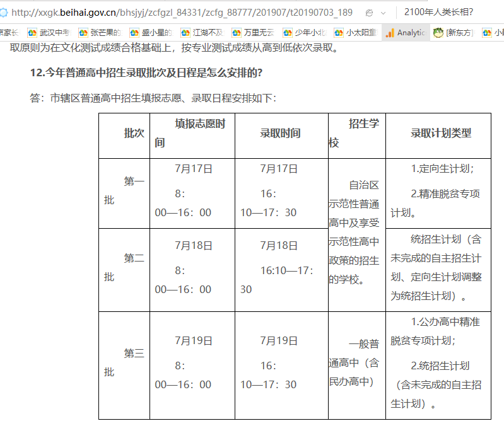Click the '1.定向生计划' plan type text
Screen dimensions: 504x426
click(x=442, y=168)
